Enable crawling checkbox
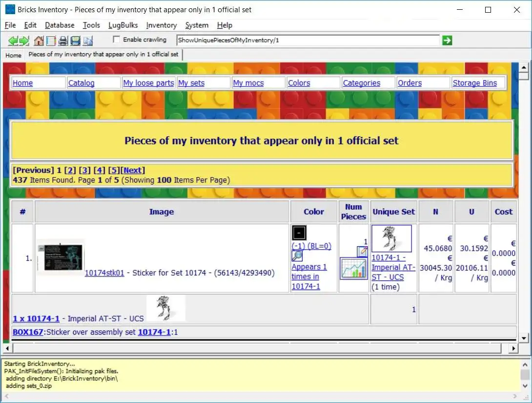The width and height of the screenshot is (532, 403). [x=116, y=40]
